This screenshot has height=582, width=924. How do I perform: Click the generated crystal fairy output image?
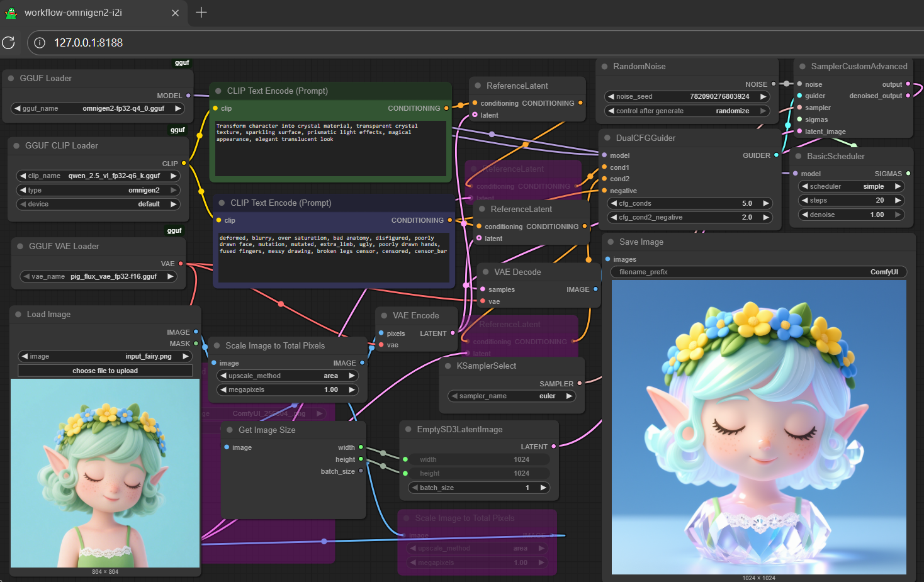pyautogui.click(x=759, y=427)
